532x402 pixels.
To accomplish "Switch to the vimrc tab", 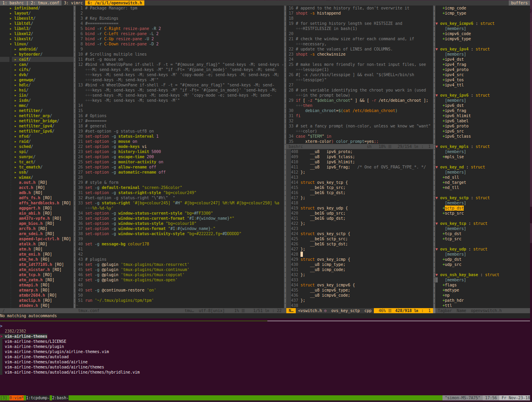I will pos(73,3).
